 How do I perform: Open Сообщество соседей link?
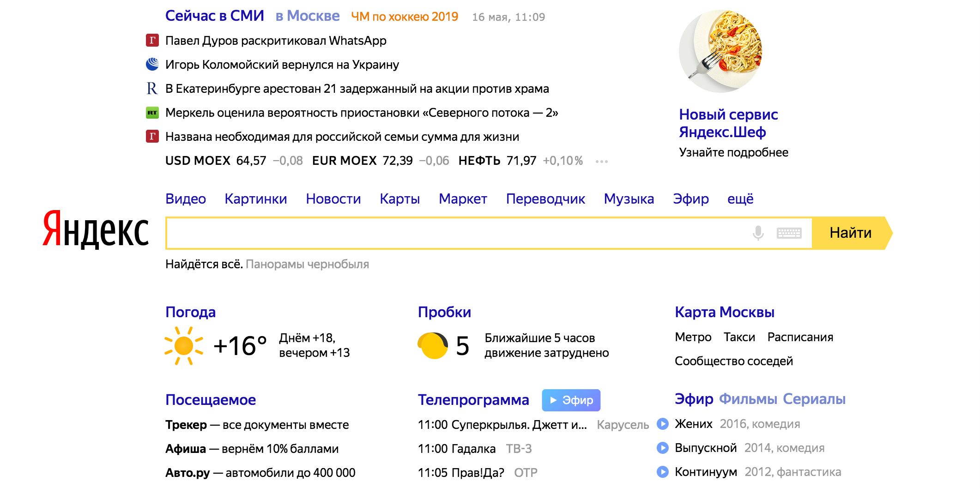733,361
